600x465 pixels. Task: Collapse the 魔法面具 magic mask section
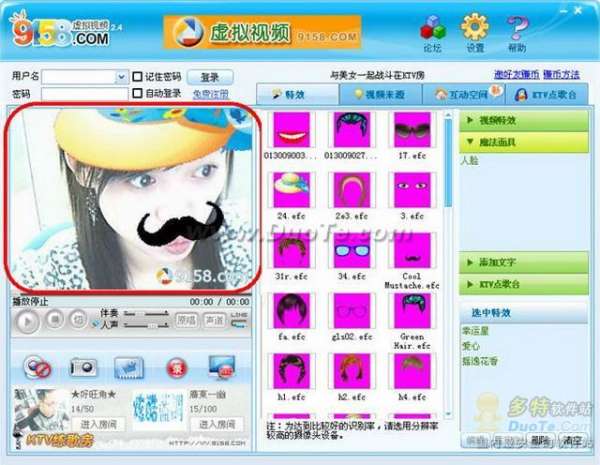click(523, 142)
